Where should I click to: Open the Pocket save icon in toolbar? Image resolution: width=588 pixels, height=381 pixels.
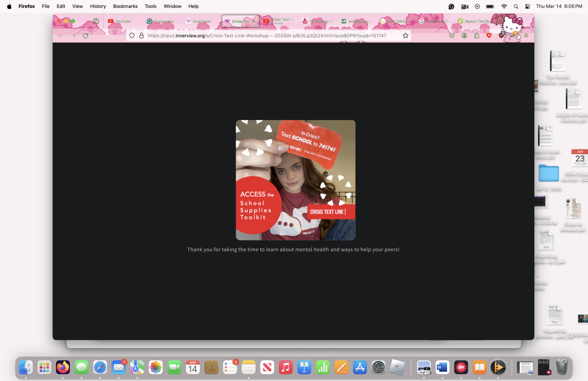pos(452,35)
